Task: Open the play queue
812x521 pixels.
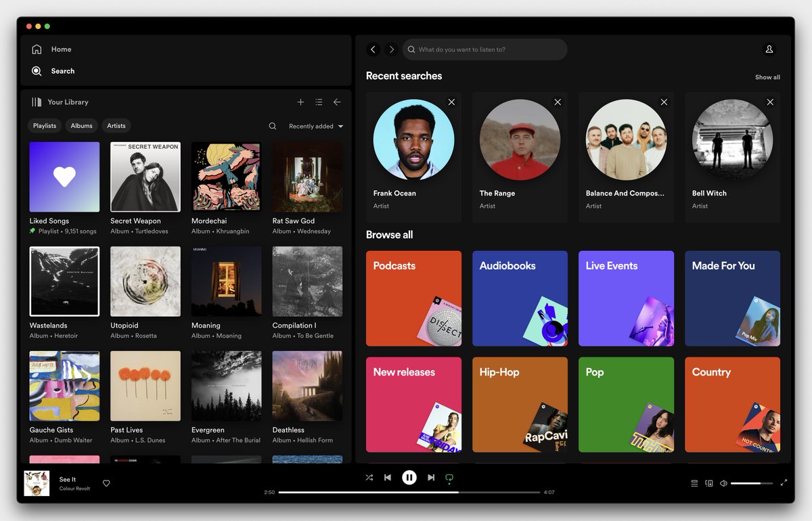Action: pyautogui.click(x=694, y=483)
